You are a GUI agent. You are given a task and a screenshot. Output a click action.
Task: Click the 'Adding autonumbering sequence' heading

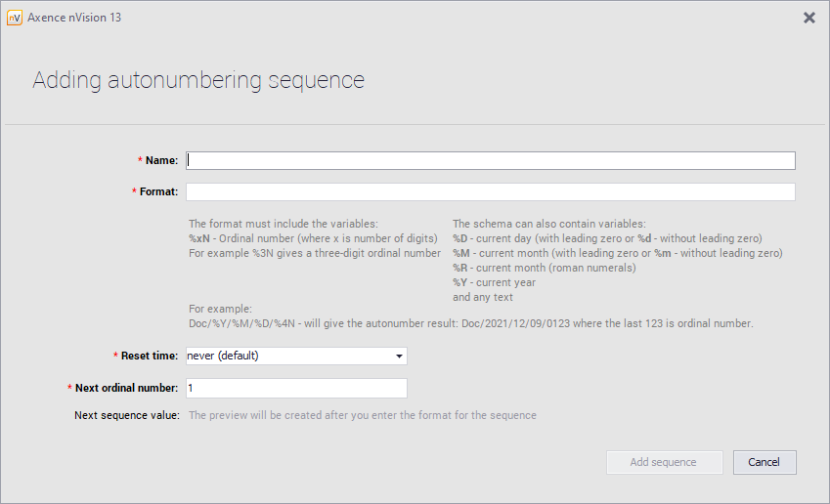point(198,80)
